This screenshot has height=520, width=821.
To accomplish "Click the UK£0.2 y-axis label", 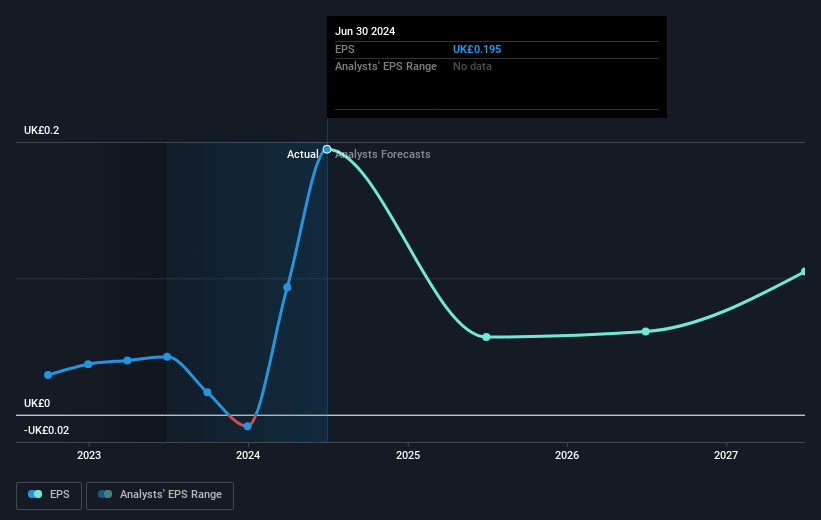I will (x=41, y=130).
